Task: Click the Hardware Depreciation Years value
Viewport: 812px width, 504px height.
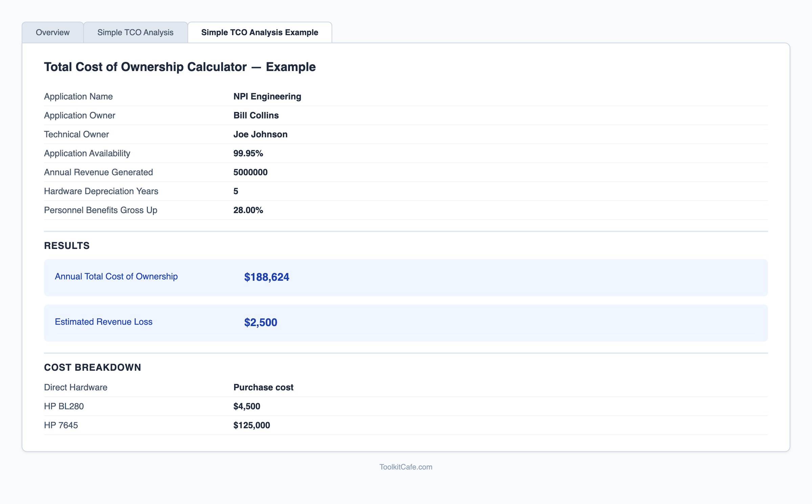Action: point(236,191)
